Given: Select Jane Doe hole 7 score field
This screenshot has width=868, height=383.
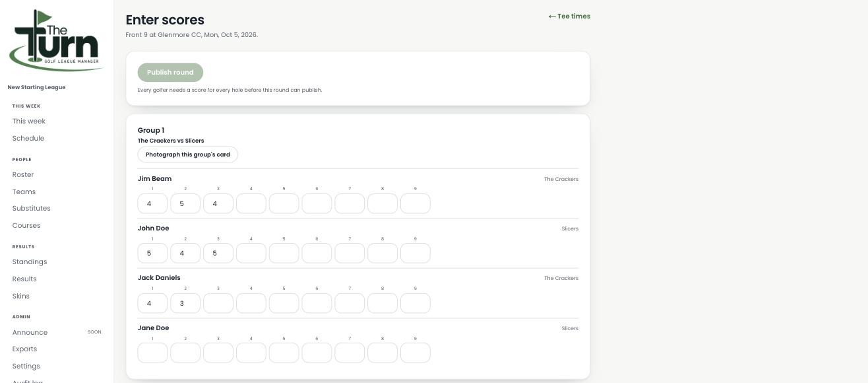Looking at the screenshot, I should click(x=350, y=353).
